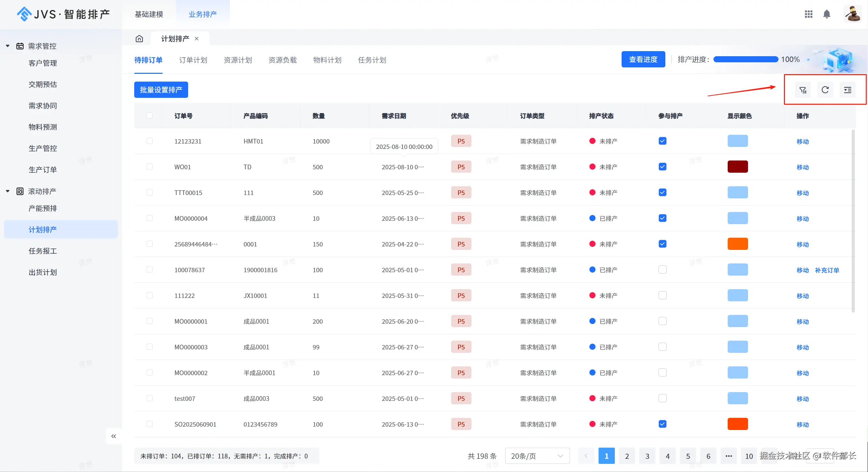Viewport: 868px width, 472px height.
Task: Click the filter icon above the table
Action: pyautogui.click(x=803, y=90)
